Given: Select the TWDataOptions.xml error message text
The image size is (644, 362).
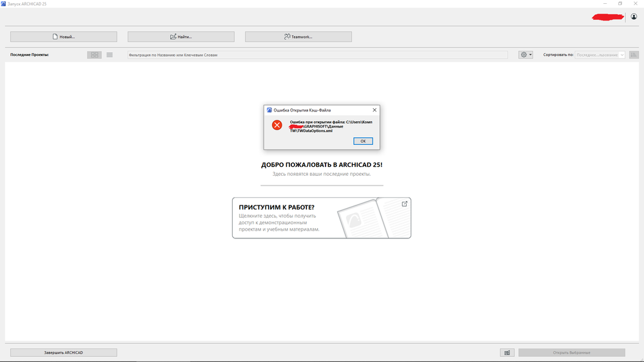Looking at the screenshot, I should click(331, 126).
